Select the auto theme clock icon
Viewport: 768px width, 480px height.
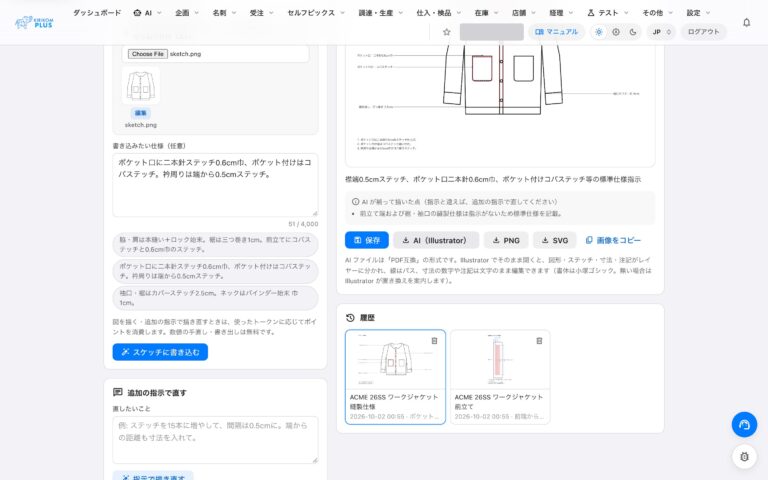click(x=616, y=32)
